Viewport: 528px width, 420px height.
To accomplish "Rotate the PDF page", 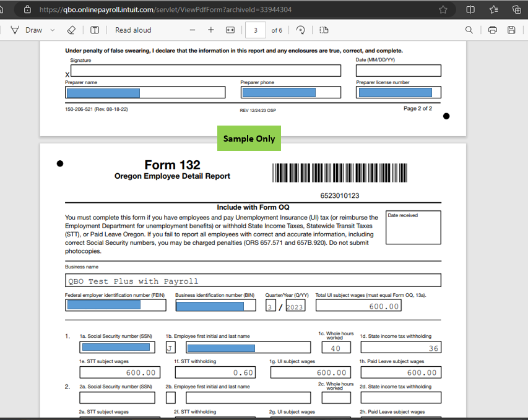I will pyautogui.click(x=300, y=30).
